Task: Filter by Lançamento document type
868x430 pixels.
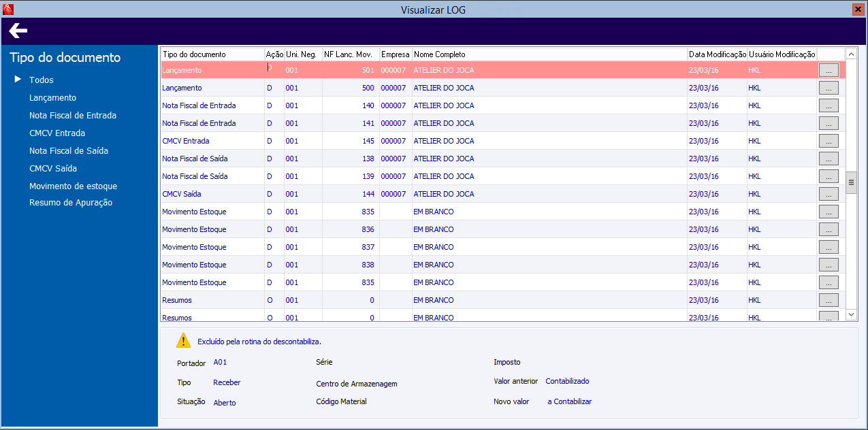Action: pos(52,98)
